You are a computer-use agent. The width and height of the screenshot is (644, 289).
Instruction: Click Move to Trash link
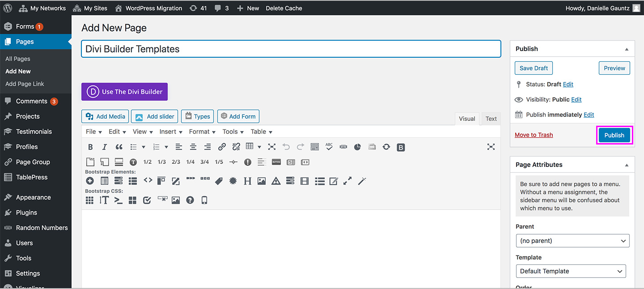[x=534, y=135]
